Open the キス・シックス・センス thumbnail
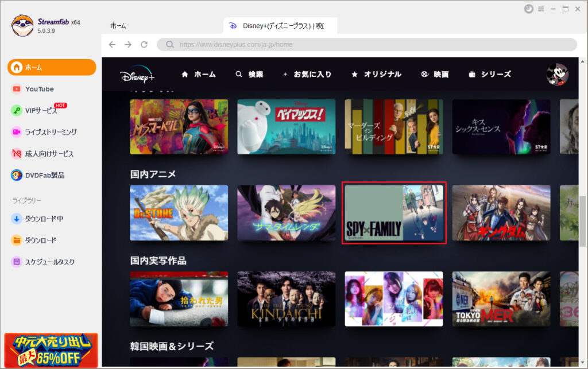This screenshot has width=588, height=369. tap(501, 127)
